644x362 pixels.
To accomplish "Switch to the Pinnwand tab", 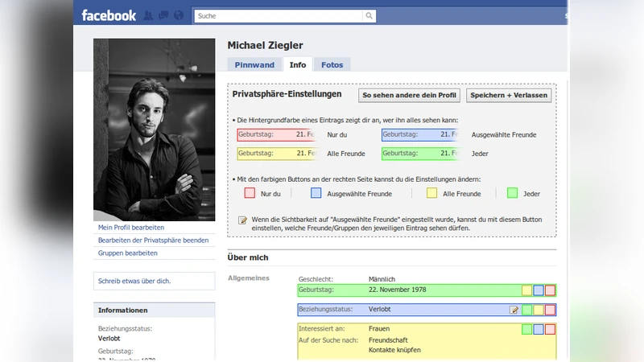I will pos(254,65).
